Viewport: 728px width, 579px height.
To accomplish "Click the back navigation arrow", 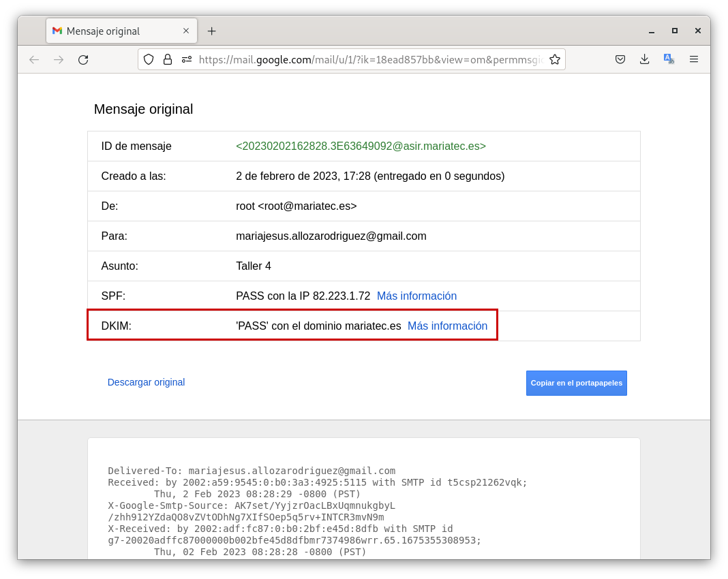I will (34, 60).
